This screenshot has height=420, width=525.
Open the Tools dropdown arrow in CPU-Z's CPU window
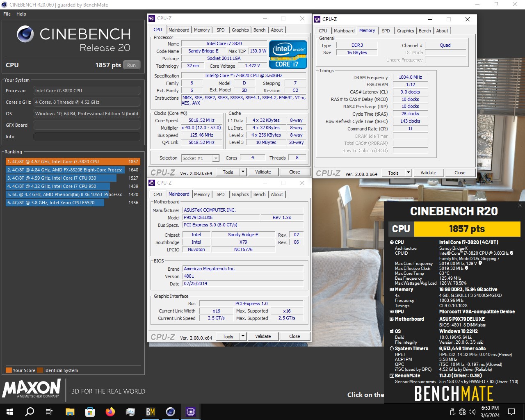243,172
